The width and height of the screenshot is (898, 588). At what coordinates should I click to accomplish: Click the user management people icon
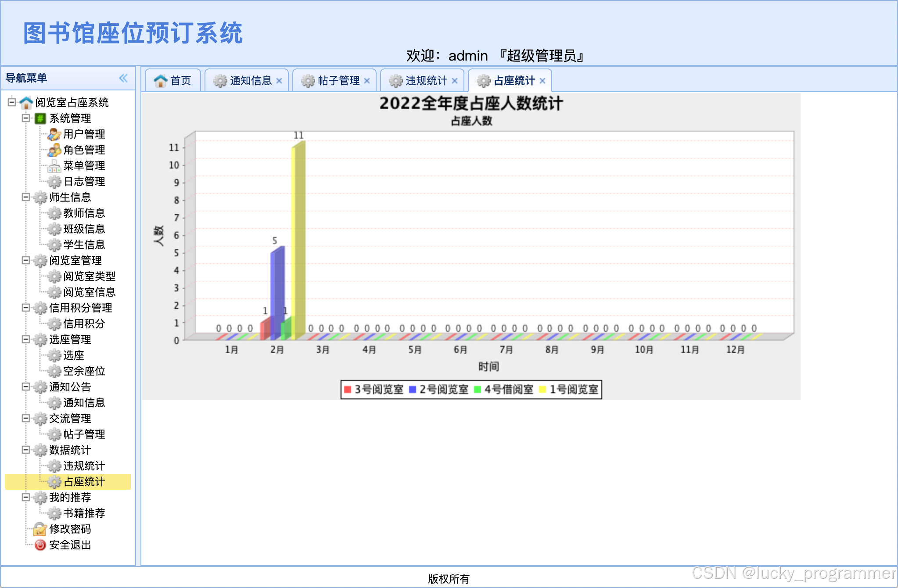54,134
